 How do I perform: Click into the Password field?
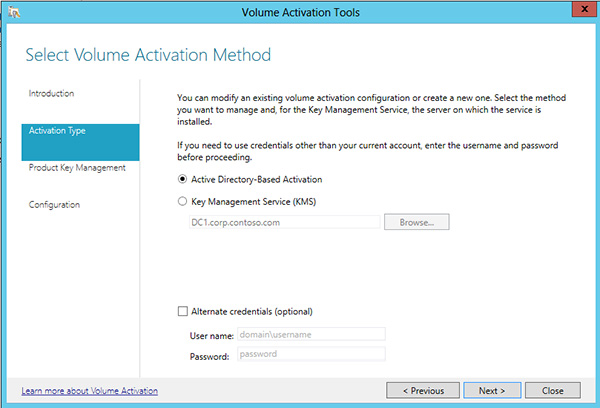click(x=310, y=354)
